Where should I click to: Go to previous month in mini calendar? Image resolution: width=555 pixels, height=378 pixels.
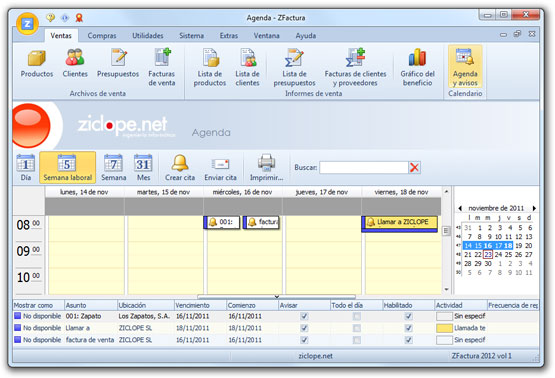tap(460, 208)
